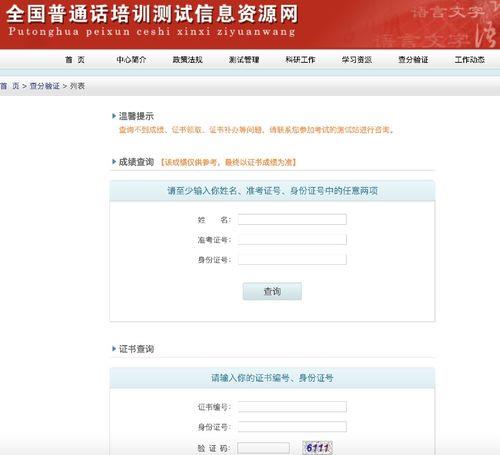Image resolution: width=500 pixels, height=455 pixels.
Task: Click the 成绩查询 heading text
Action: pyautogui.click(x=136, y=162)
